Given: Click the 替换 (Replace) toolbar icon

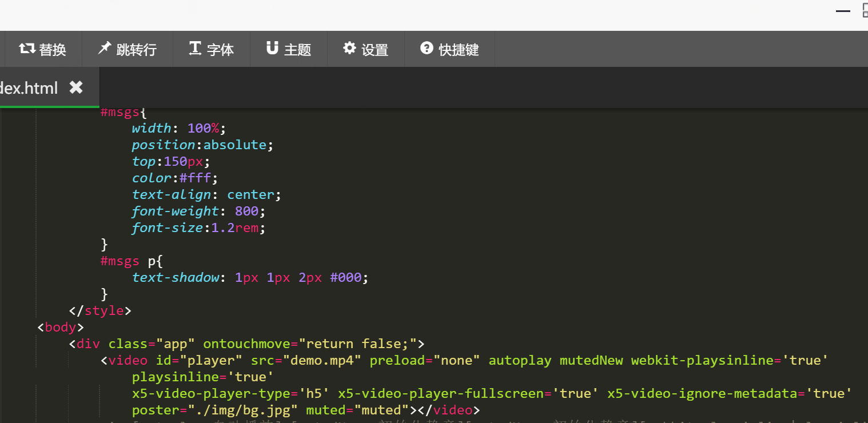Looking at the screenshot, I should point(27,49).
